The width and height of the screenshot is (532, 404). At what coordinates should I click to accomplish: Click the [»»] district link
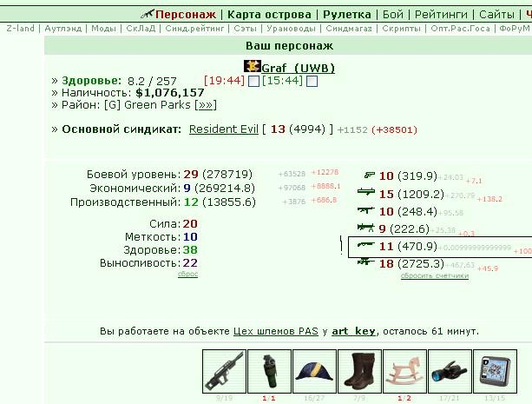click(x=206, y=105)
